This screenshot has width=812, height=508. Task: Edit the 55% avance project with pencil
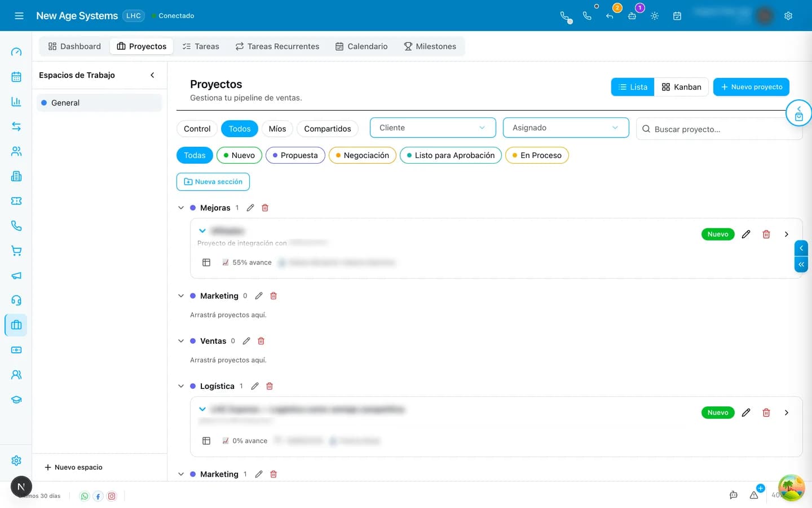tap(746, 234)
